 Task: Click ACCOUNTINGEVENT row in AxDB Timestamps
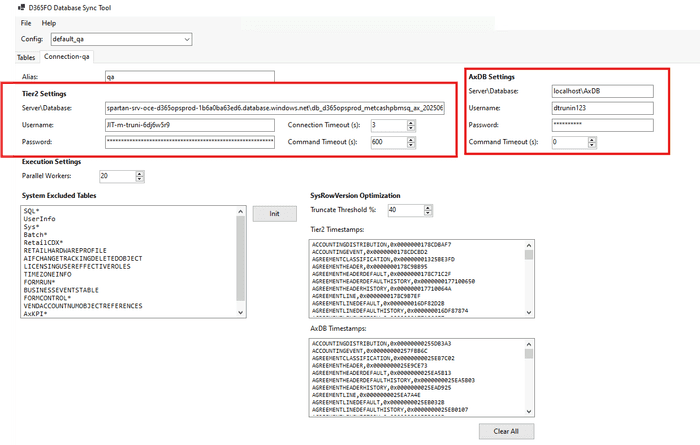(370, 351)
